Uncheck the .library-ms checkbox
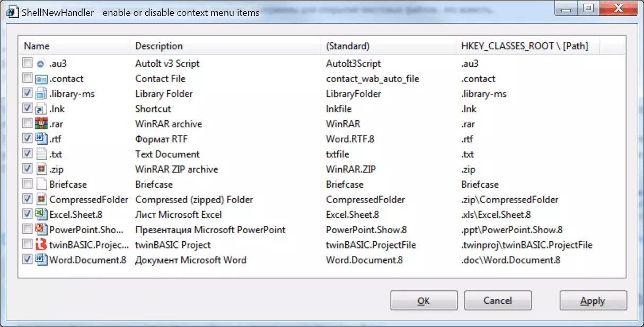Viewport: 644px width, 327px height. click(x=28, y=94)
